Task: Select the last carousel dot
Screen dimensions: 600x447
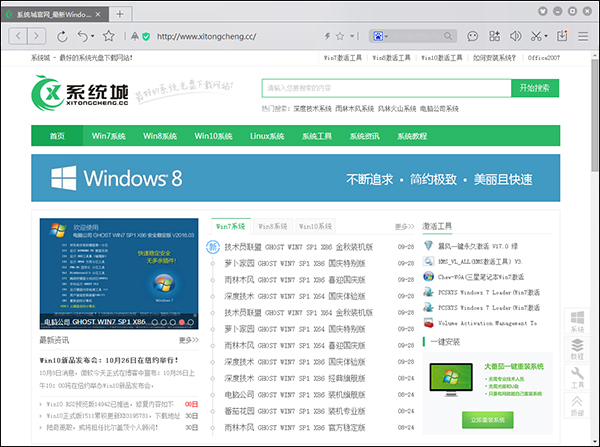Action: tap(191, 322)
